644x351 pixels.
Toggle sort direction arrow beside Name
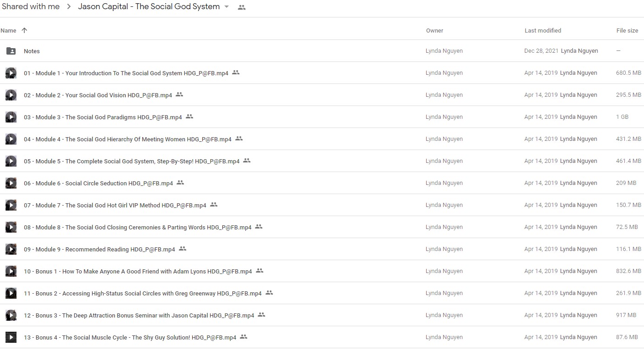coord(24,30)
